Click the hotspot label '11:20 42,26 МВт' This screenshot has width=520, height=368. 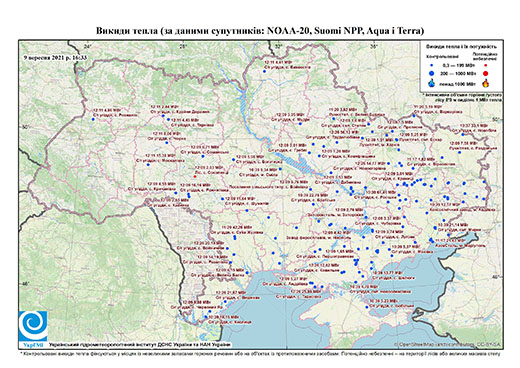236,227
